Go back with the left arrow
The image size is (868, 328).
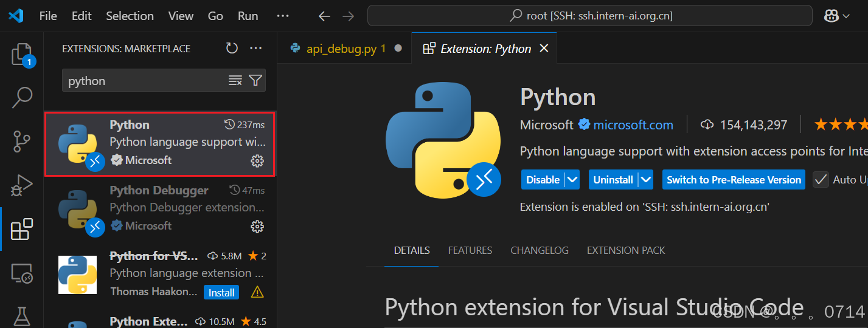point(325,16)
